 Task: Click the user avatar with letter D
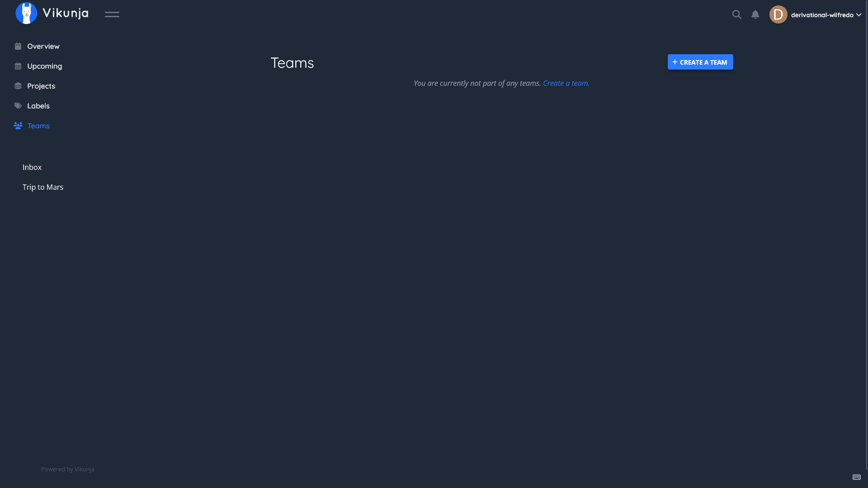778,14
